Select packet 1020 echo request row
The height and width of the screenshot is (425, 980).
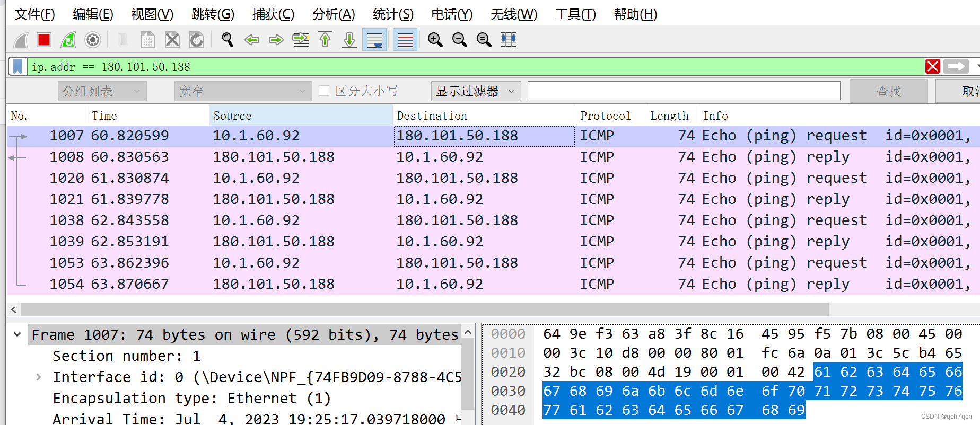(x=493, y=178)
